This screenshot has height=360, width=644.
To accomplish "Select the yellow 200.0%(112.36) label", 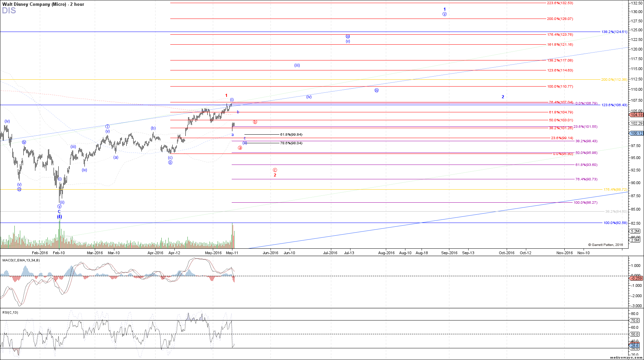I will pyautogui.click(x=614, y=80).
